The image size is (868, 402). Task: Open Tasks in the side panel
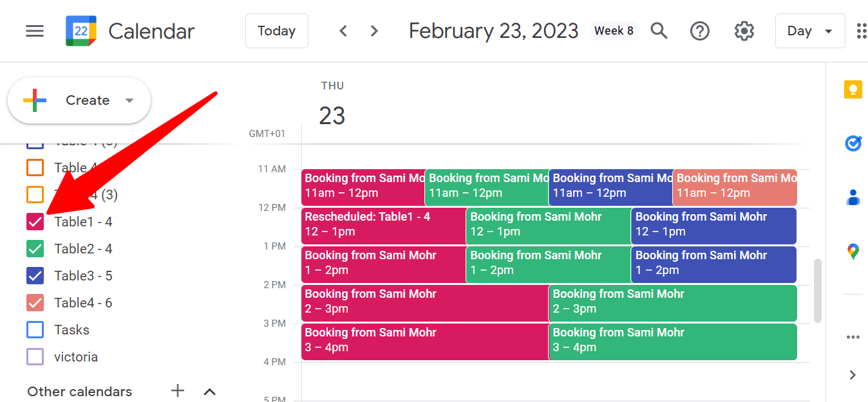(853, 143)
